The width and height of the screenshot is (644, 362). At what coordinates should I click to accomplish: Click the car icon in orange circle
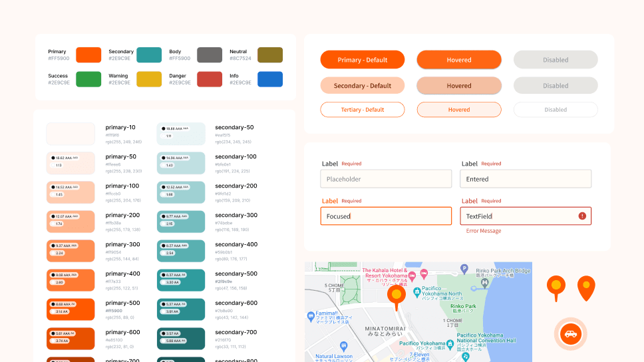570,333
